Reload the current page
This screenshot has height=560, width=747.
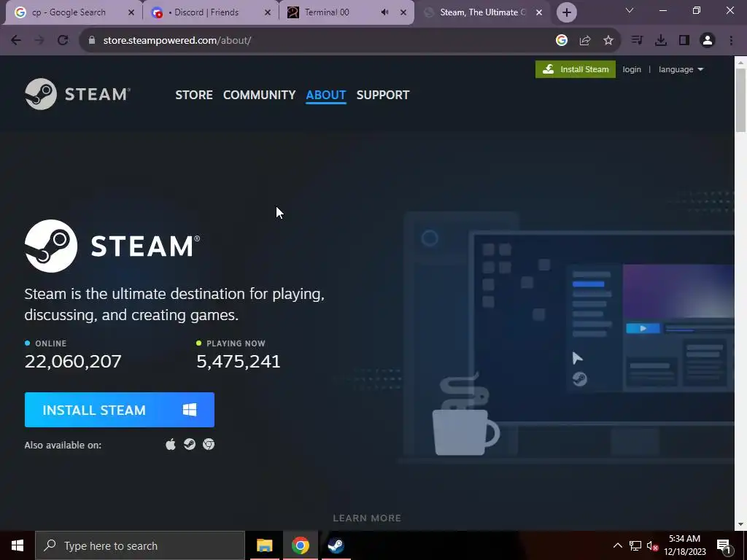click(63, 41)
